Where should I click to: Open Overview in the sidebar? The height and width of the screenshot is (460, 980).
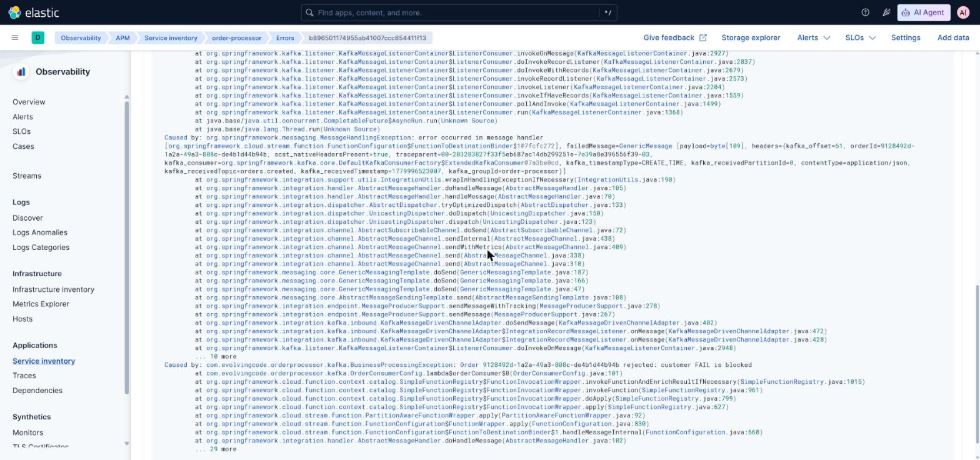(29, 102)
